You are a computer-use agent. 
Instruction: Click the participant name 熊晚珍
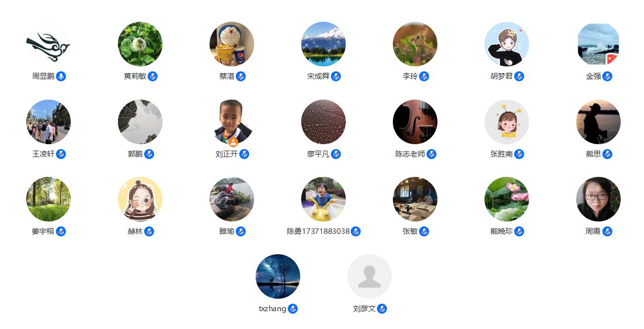tap(501, 231)
